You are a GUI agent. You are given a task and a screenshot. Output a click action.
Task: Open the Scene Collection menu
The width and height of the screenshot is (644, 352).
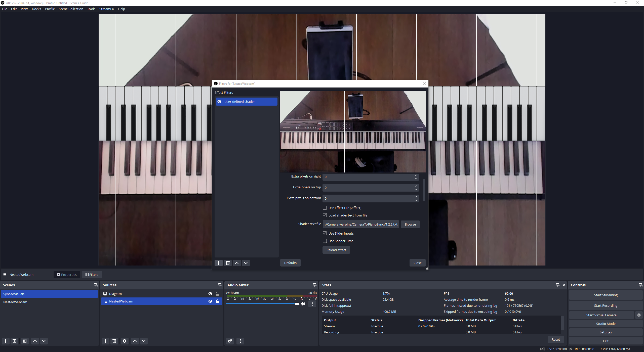[71, 9]
